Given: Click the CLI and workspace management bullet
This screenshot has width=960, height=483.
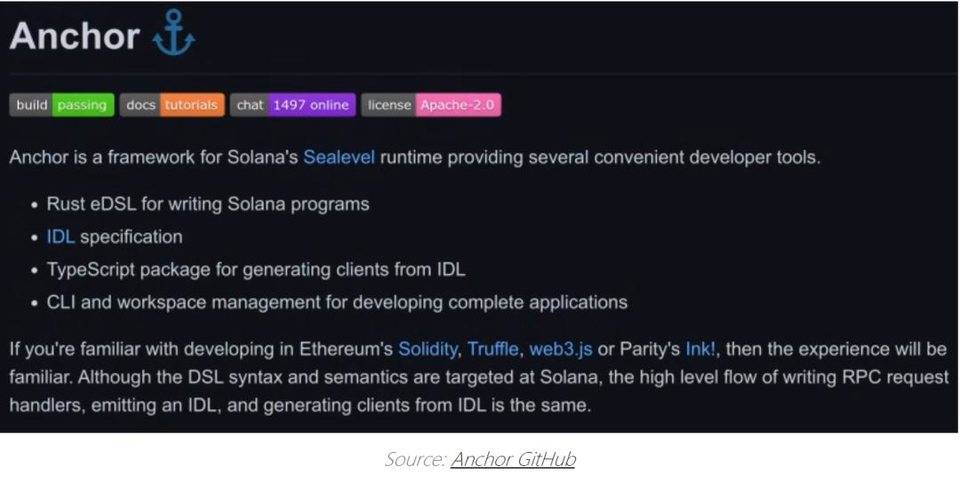Looking at the screenshot, I should coord(337,302).
